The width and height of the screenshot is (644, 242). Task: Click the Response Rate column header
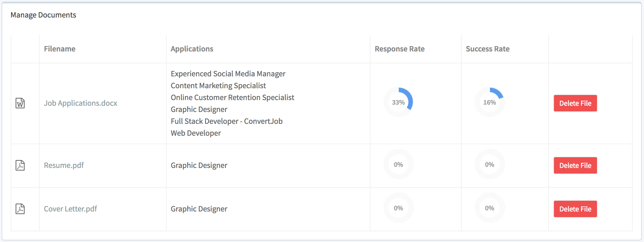pos(399,49)
